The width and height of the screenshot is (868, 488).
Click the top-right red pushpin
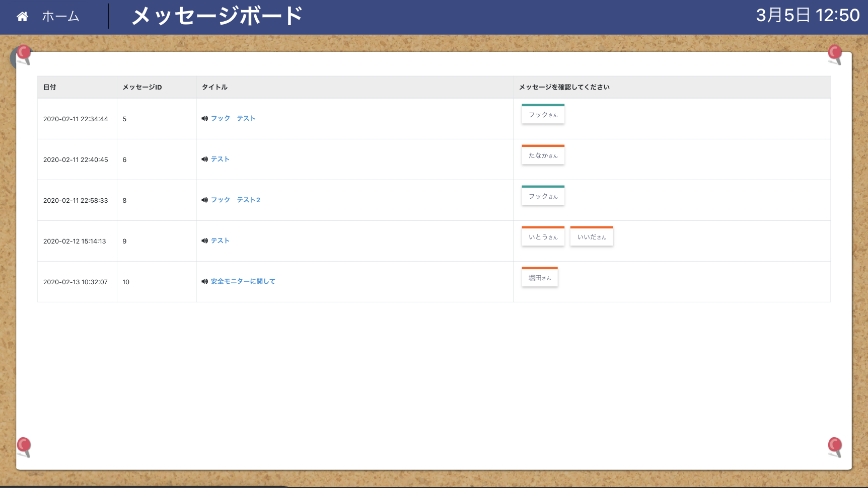(x=835, y=53)
